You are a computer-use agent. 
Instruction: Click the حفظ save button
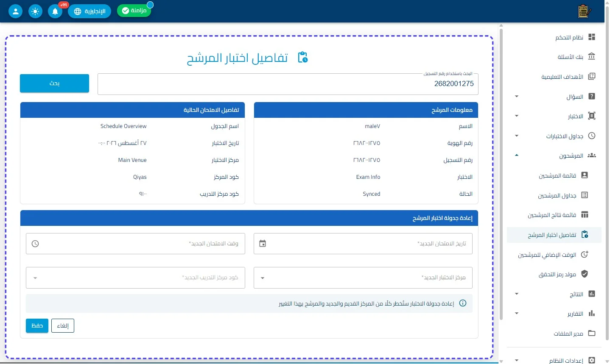pyautogui.click(x=37, y=326)
